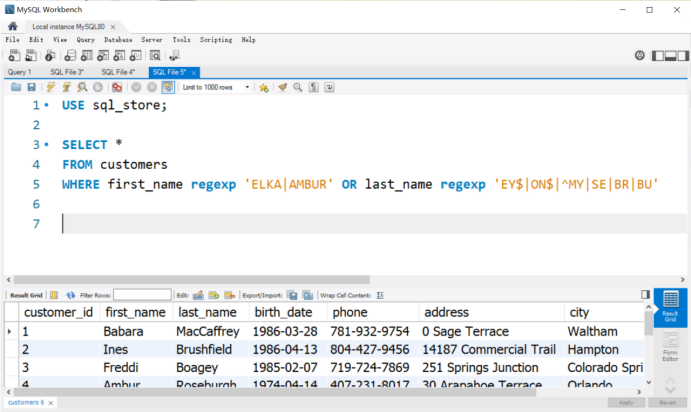Edit the current row icon
This screenshot has height=412, width=691.
[x=198, y=295]
